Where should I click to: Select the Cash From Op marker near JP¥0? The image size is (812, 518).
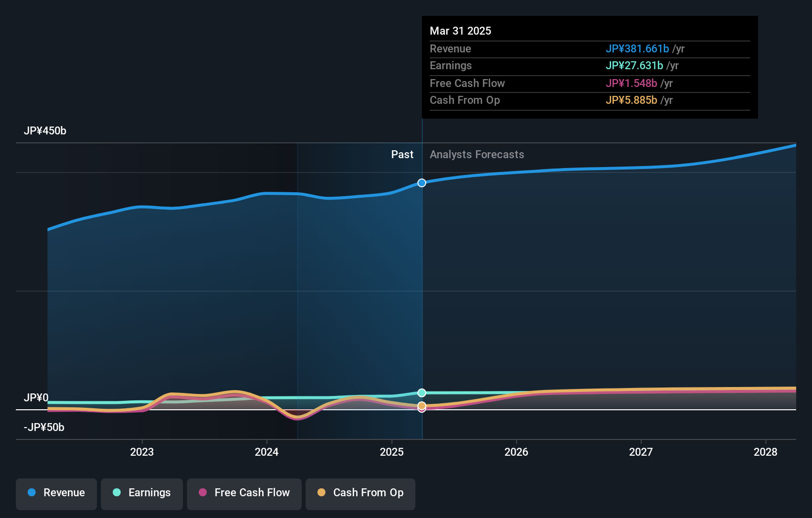pos(422,405)
